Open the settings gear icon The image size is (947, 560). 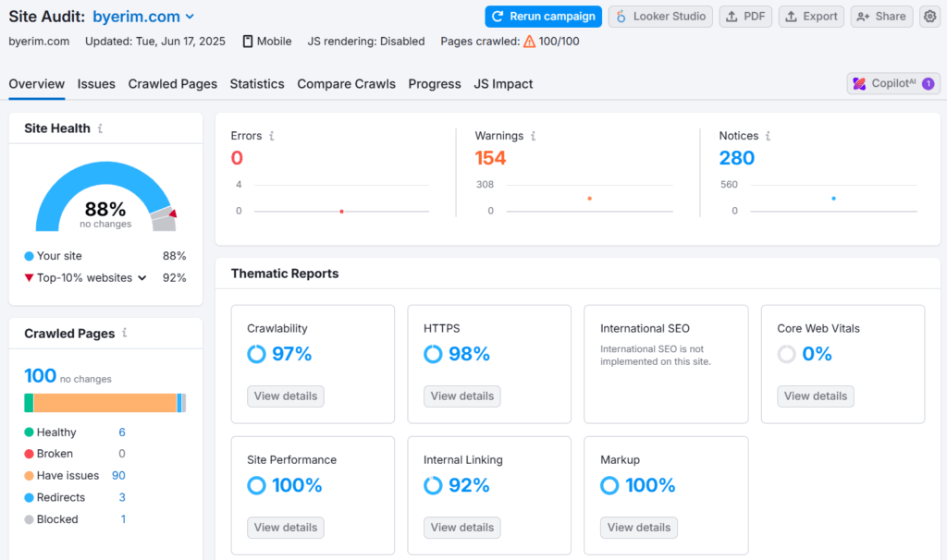click(930, 17)
